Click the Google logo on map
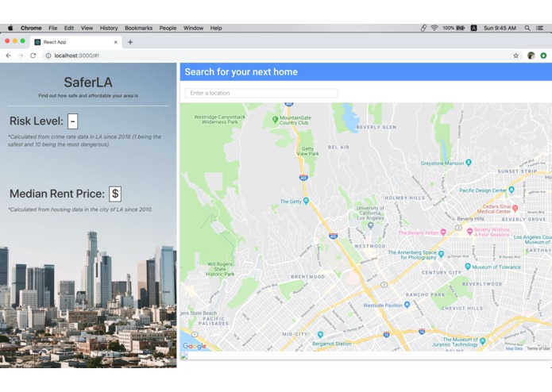 click(x=195, y=346)
